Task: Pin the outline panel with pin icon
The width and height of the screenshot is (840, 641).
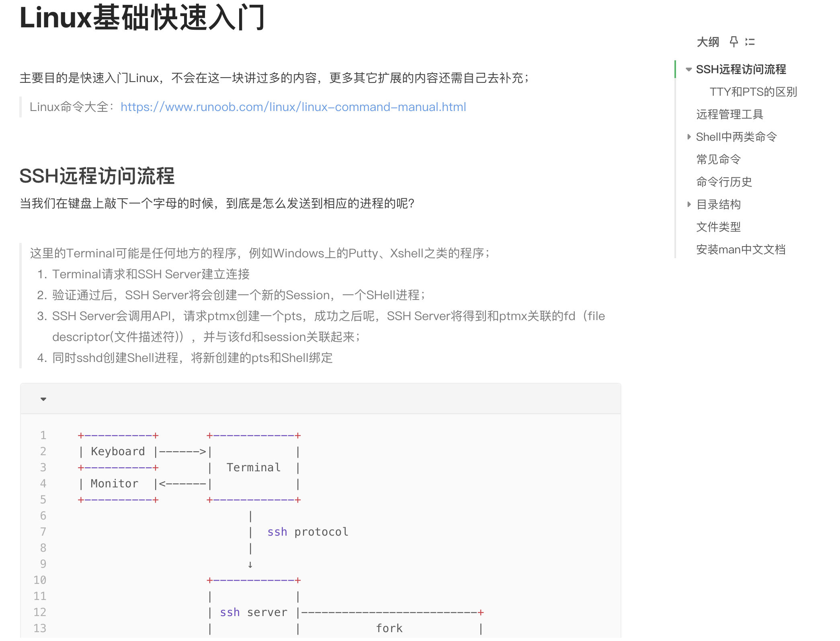Action: 733,42
